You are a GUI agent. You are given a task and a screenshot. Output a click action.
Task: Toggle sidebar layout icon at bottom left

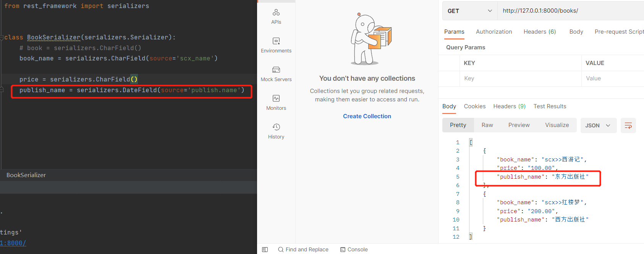[x=265, y=249]
